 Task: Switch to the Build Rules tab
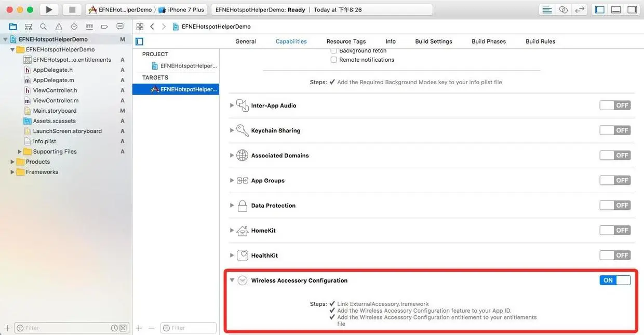point(540,42)
